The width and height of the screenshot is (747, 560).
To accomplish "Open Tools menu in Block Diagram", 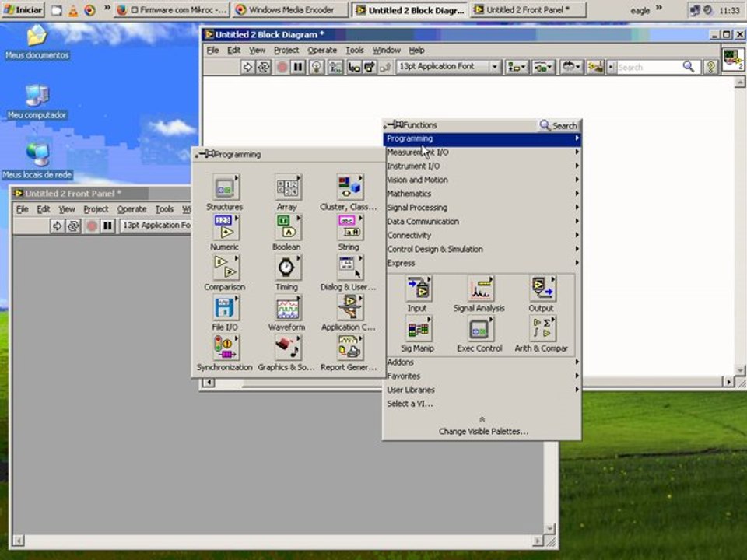I will 355,50.
